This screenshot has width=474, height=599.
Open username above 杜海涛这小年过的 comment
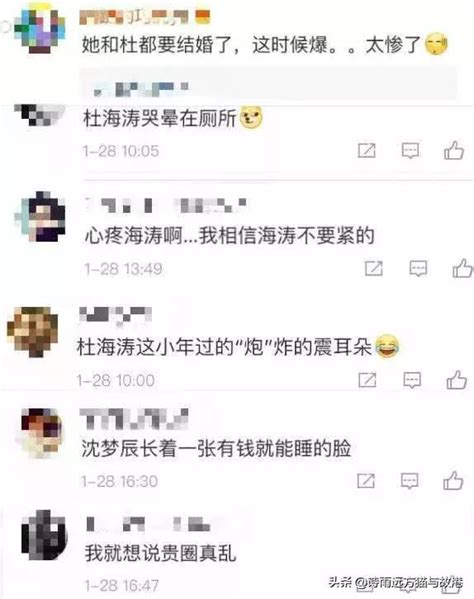115,315
